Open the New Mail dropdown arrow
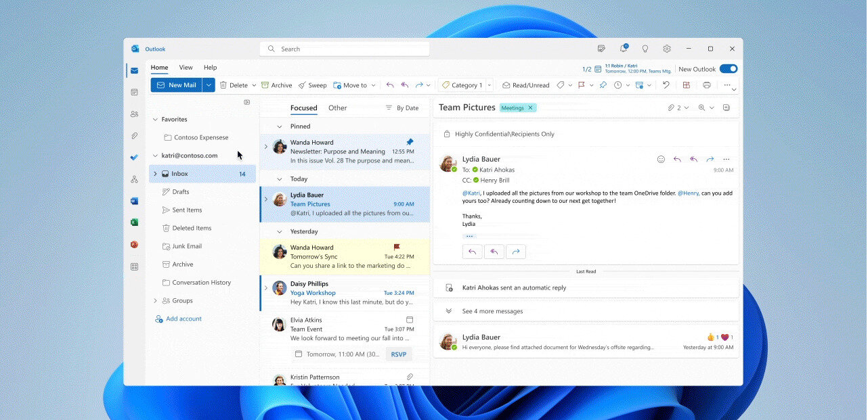Screen dimensions: 868x420 click(x=209, y=85)
